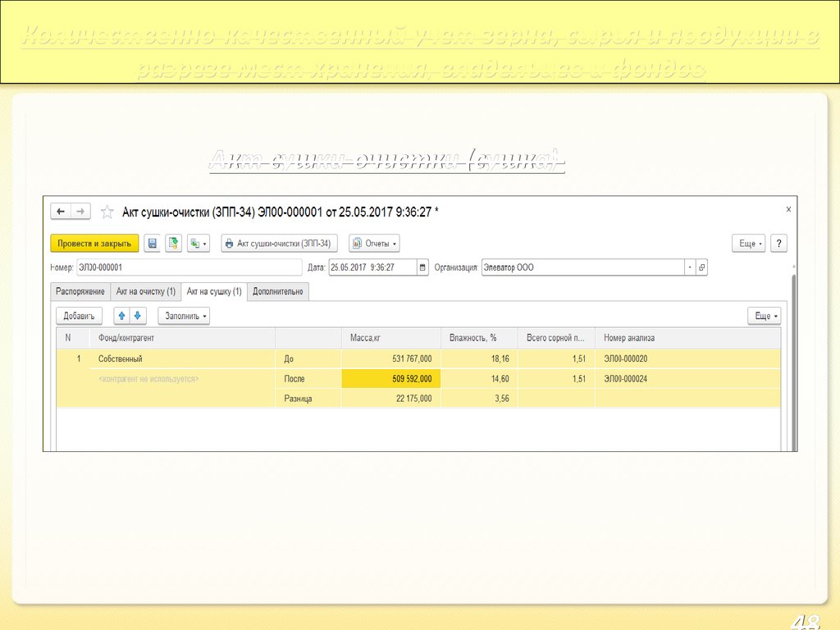Move the row down with arrow icon
This screenshot has height=630, width=840.
tap(138, 316)
